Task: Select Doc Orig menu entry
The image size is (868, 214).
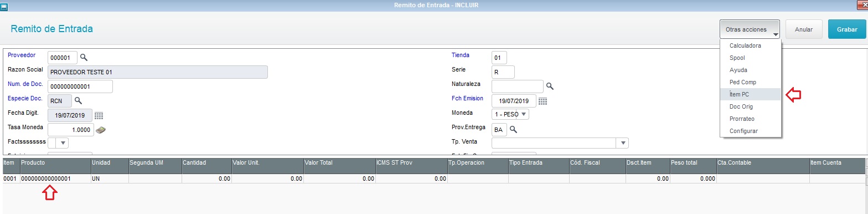Action: point(750,106)
